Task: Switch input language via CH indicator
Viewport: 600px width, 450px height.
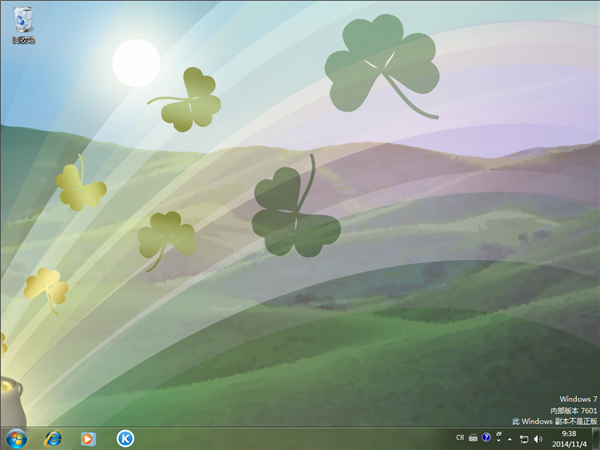Action: pos(459,437)
